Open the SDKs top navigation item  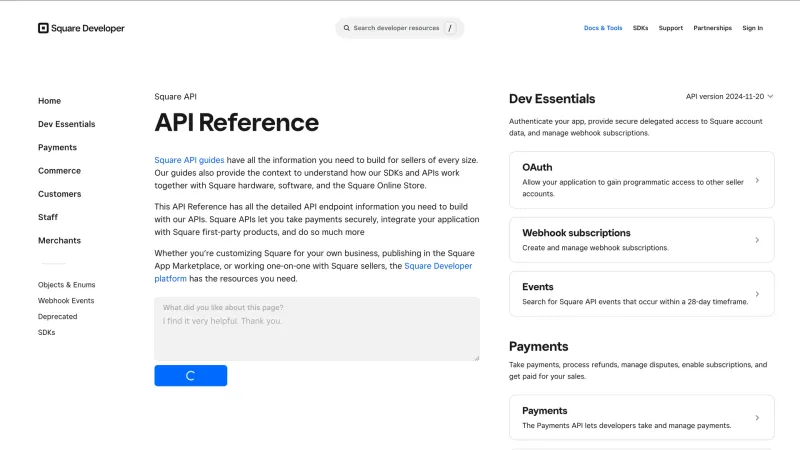[x=640, y=28]
